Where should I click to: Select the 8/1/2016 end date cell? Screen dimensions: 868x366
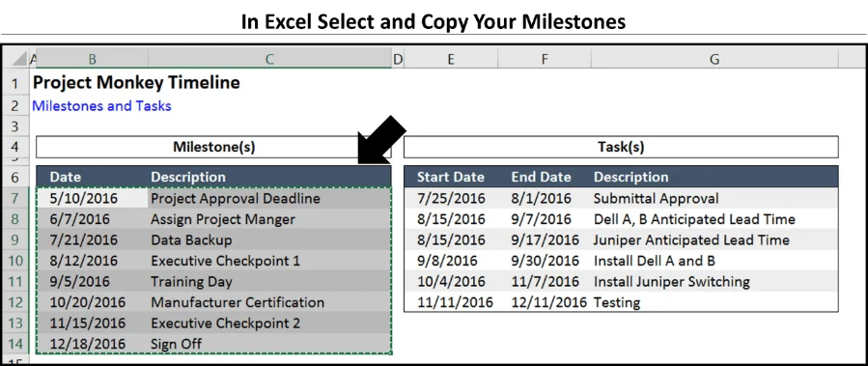tap(545, 198)
